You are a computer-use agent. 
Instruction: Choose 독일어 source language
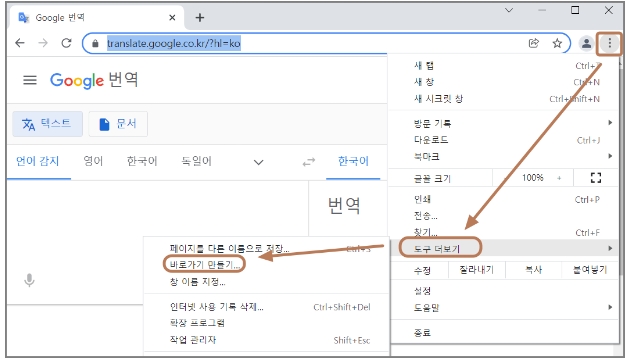[196, 161]
